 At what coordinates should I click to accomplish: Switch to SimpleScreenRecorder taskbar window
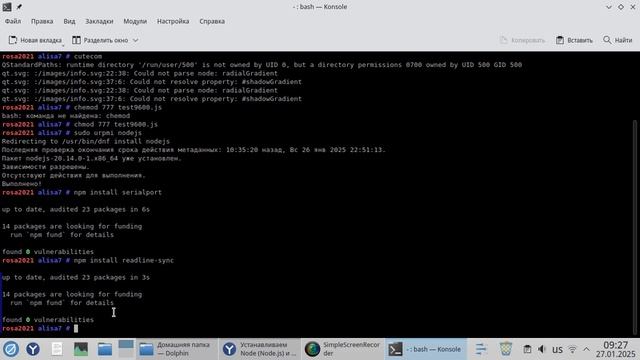(343, 349)
